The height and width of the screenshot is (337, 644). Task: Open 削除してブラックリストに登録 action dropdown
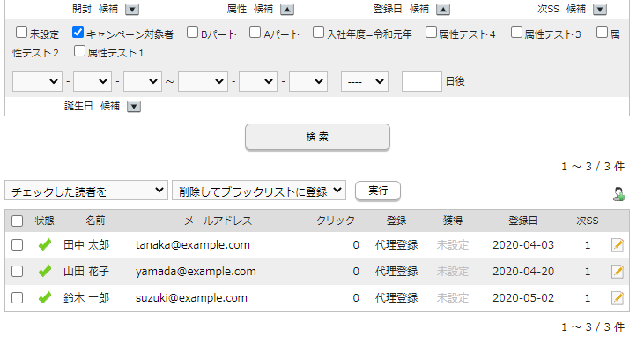tap(259, 191)
